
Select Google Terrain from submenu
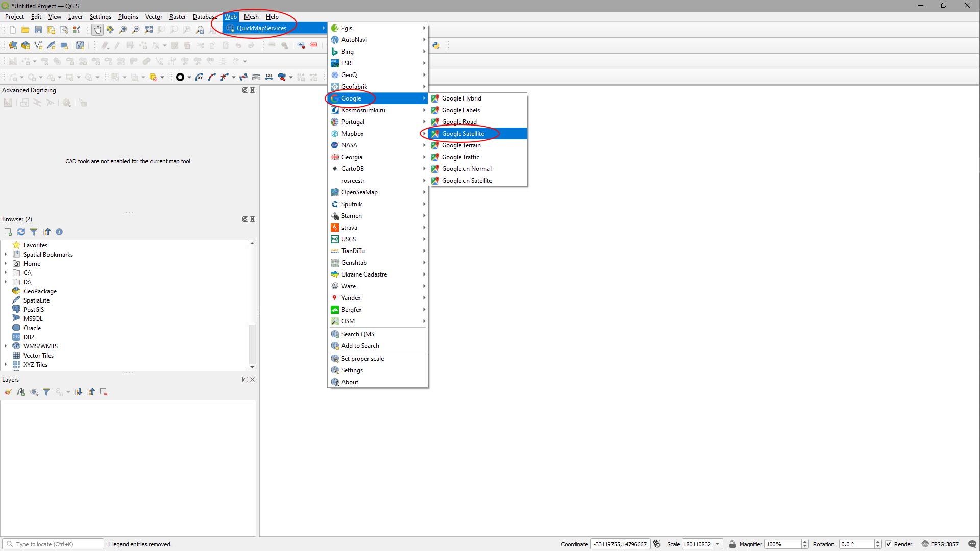478,145
